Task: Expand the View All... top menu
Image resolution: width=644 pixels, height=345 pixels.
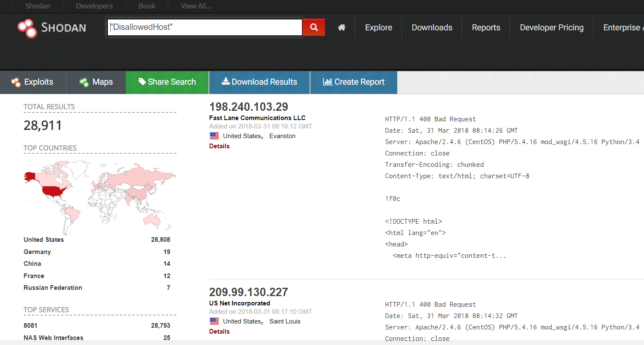Action: click(196, 6)
